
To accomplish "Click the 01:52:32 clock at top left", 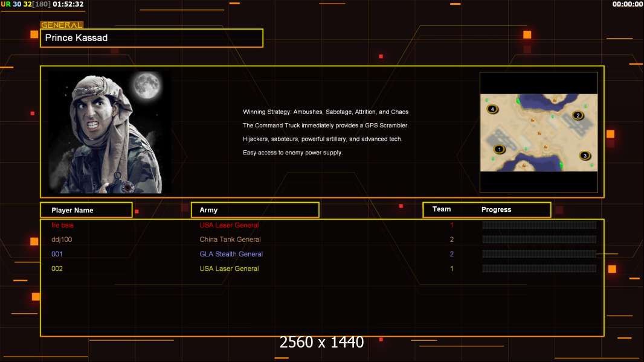I will (68, 4).
